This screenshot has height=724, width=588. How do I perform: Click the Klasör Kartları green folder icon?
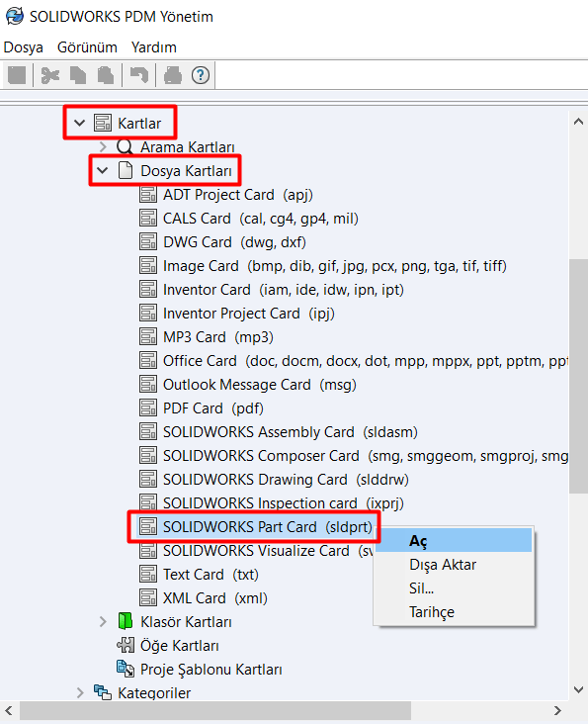coord(125,621)
